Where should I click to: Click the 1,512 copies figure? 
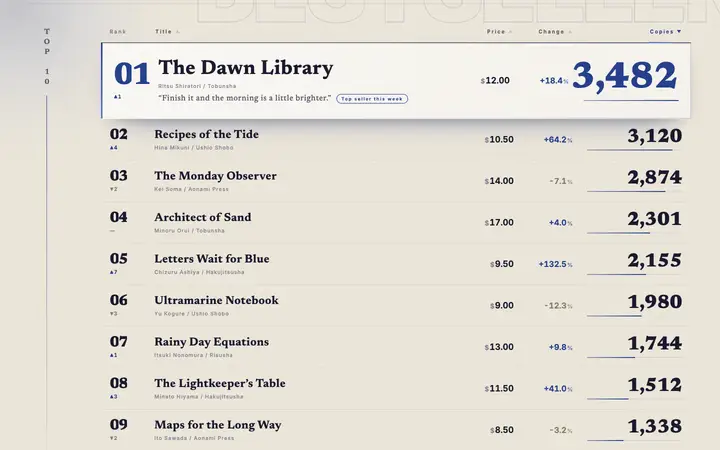pos(655,385)
